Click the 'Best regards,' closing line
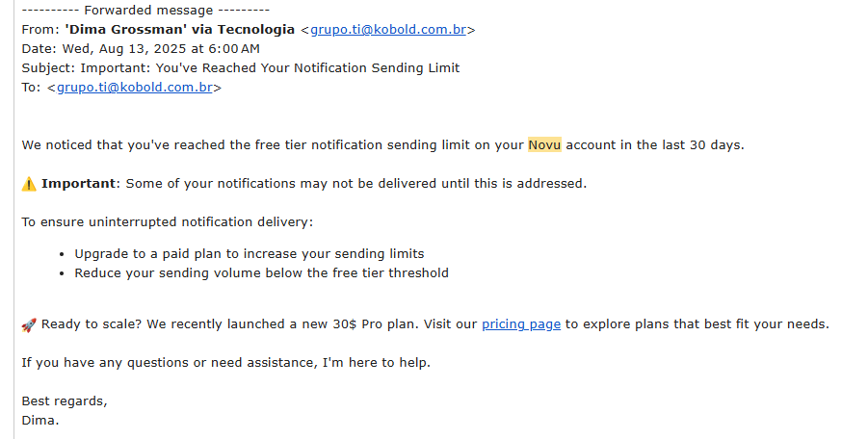This screenshot has height=439, width=868. click(65, 400)
